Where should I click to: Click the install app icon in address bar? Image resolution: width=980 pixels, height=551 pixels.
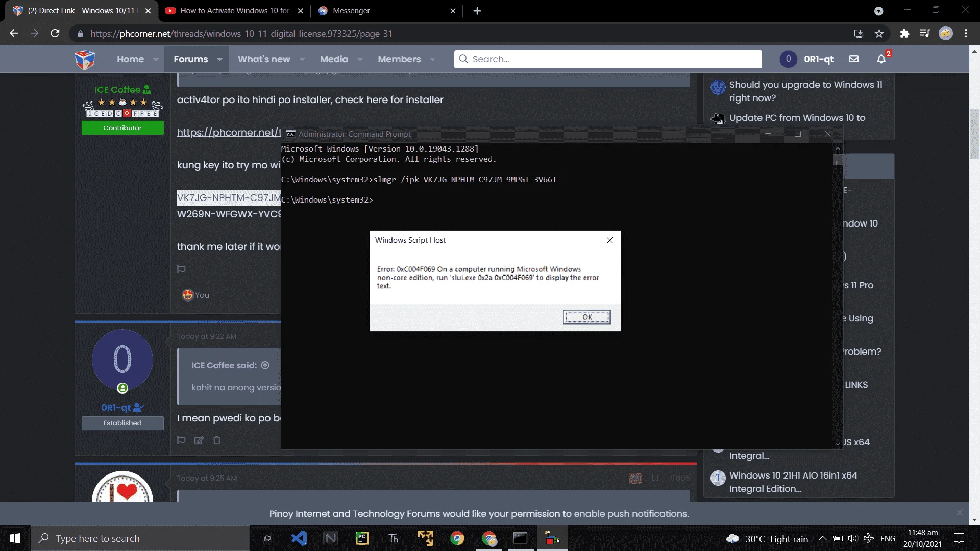click(859, 34)
